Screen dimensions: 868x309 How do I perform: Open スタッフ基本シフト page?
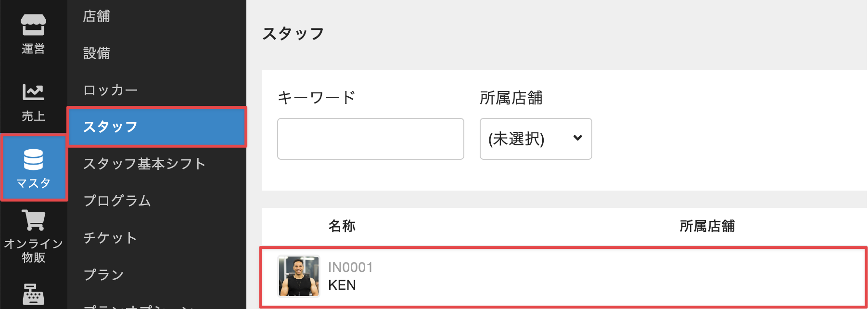[144, 164]
